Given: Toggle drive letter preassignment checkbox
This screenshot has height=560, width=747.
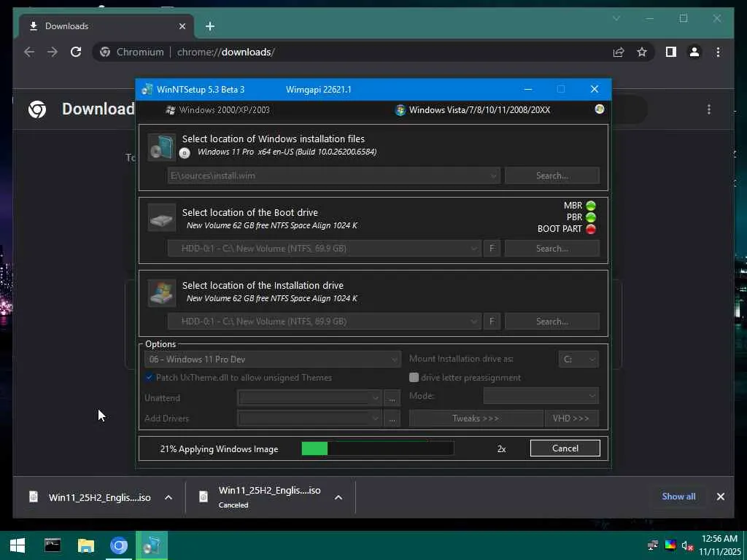Looking at the screenshot, I should click(x=414, y=378).
